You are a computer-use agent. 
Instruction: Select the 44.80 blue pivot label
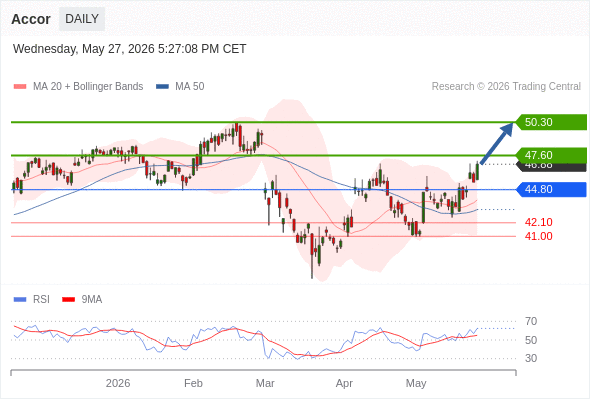[x=552, y=189]
